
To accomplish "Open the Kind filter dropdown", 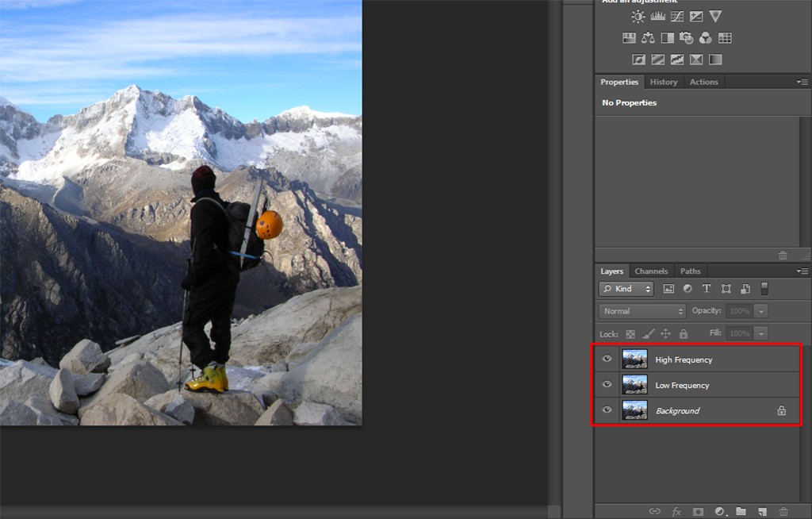I will coord(626,289).
